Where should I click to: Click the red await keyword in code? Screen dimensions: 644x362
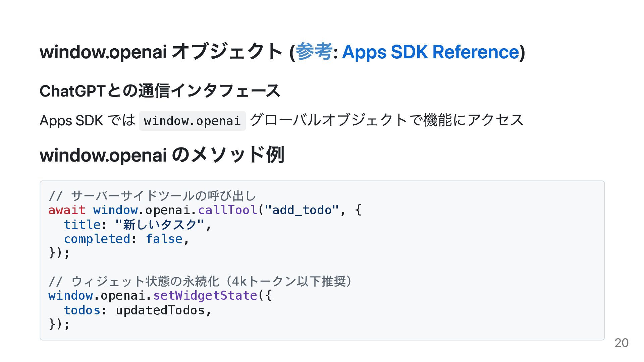click(67, 210)
